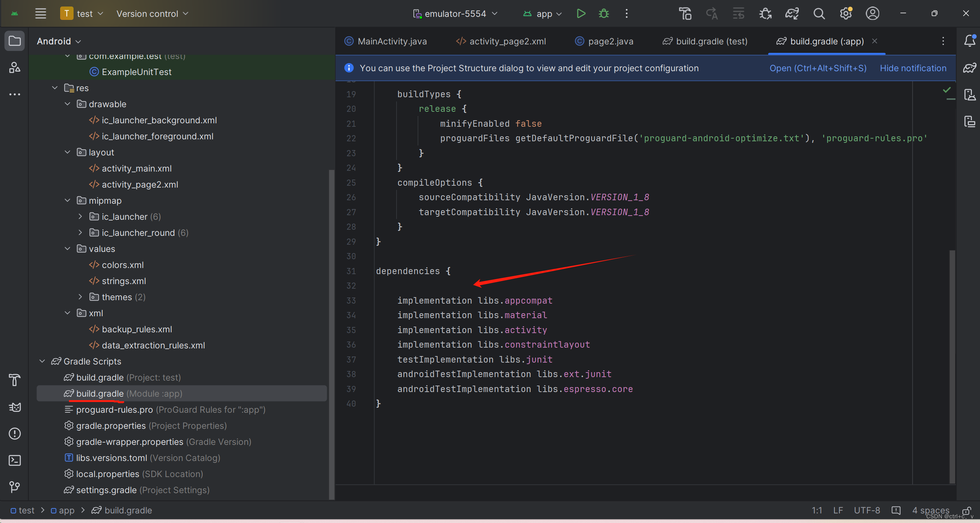This screenshot has height=523, width=980.
Task: Open emulator-5554 device selector
Action: (455, 13)
